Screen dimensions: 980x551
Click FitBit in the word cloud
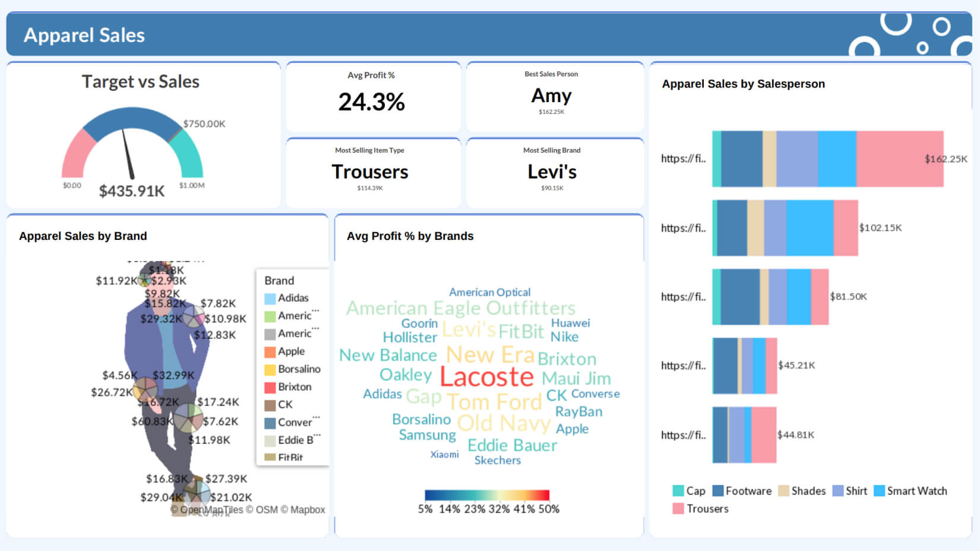521,331
